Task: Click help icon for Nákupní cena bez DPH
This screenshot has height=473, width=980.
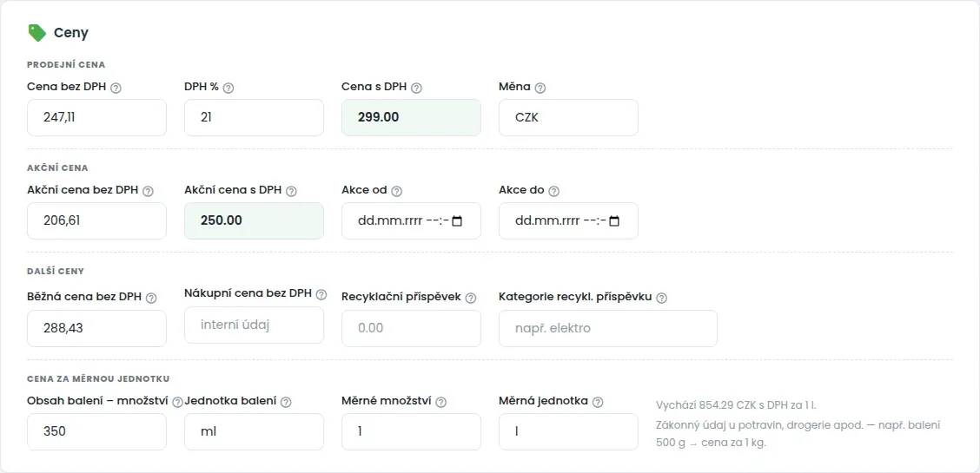Action: 321,294
